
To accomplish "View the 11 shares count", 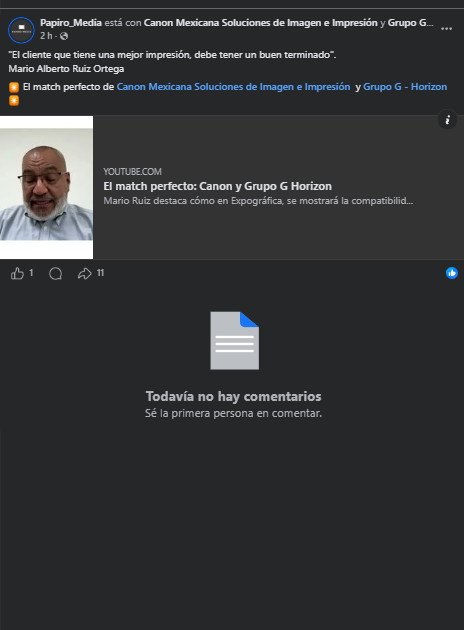I will click(100, 273).
